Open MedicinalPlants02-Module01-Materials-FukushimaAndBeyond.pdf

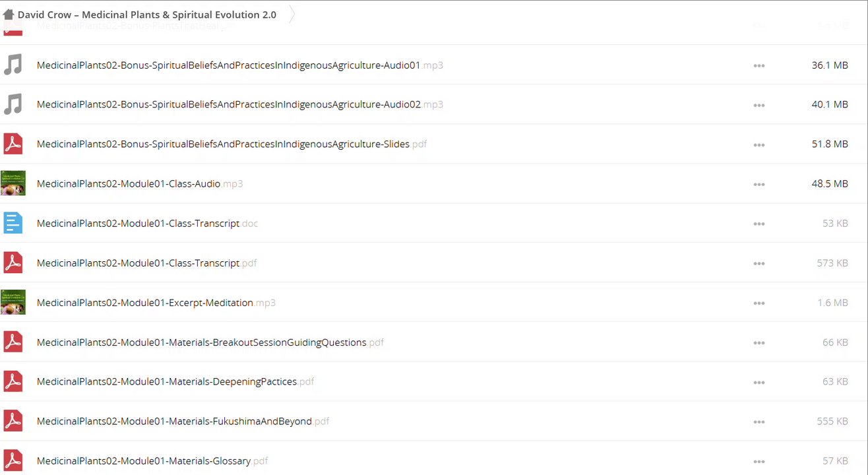tap(183, 421)
